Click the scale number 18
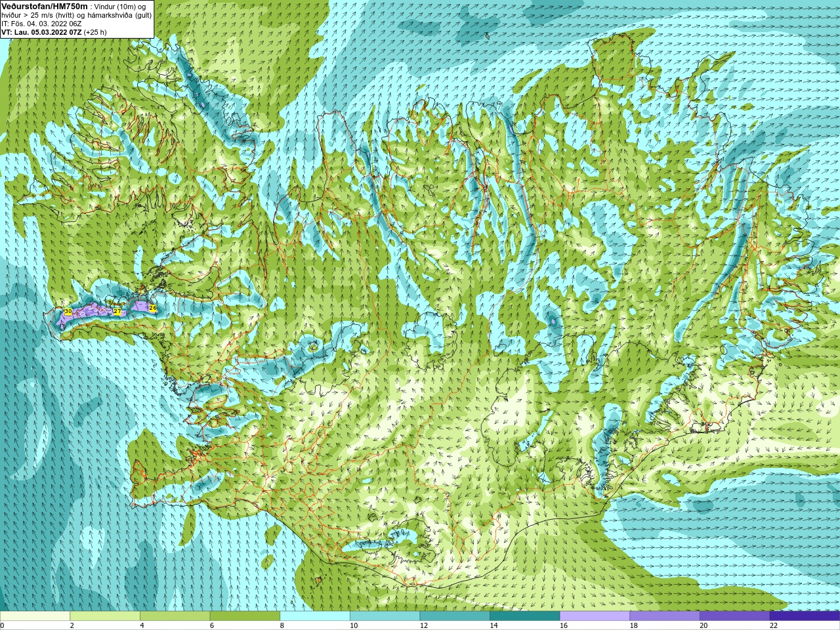Screen dimensions: 840x630 coord(633,625)
